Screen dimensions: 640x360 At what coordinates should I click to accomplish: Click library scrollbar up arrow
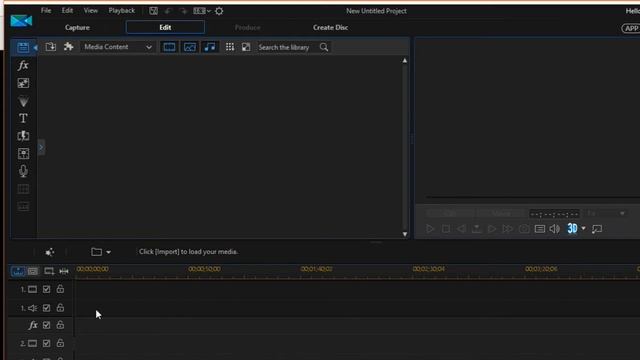404,60
